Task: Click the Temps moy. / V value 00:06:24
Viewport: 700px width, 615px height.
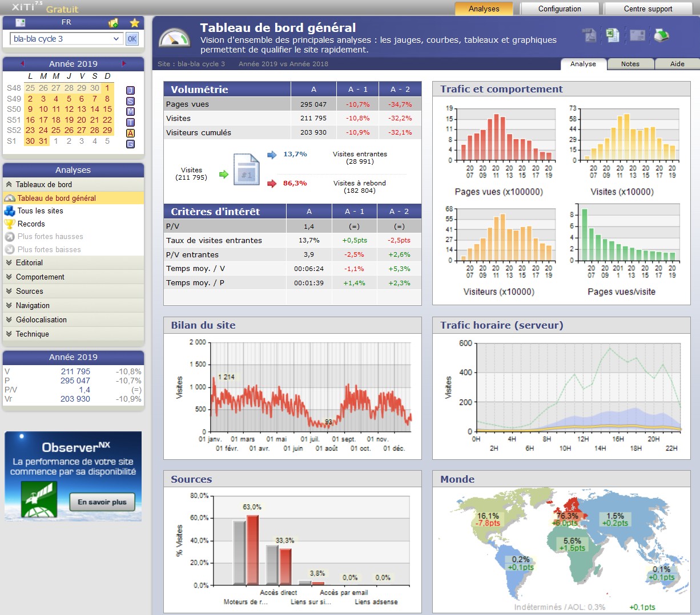Action: tap(309, 269)
